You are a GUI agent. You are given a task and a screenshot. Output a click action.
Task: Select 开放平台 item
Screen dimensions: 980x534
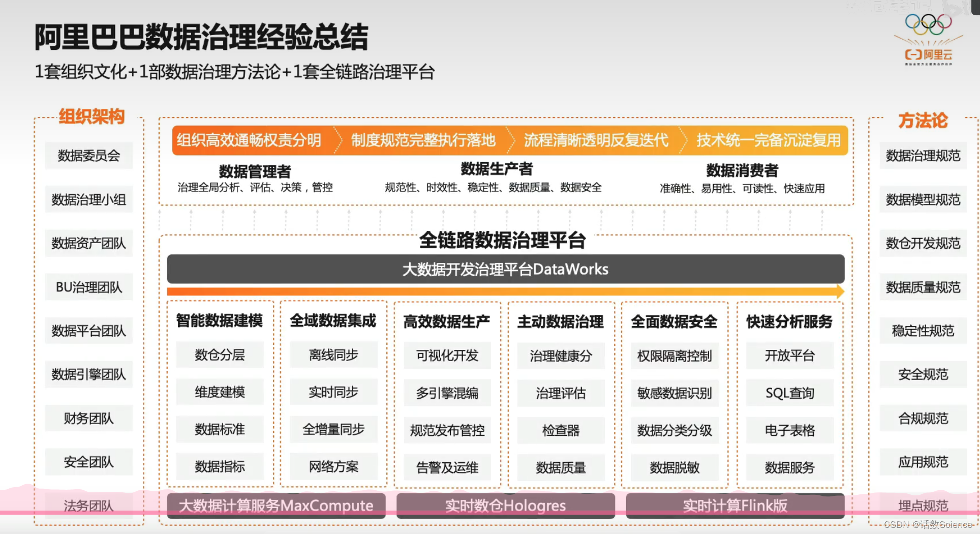[790, 355]
